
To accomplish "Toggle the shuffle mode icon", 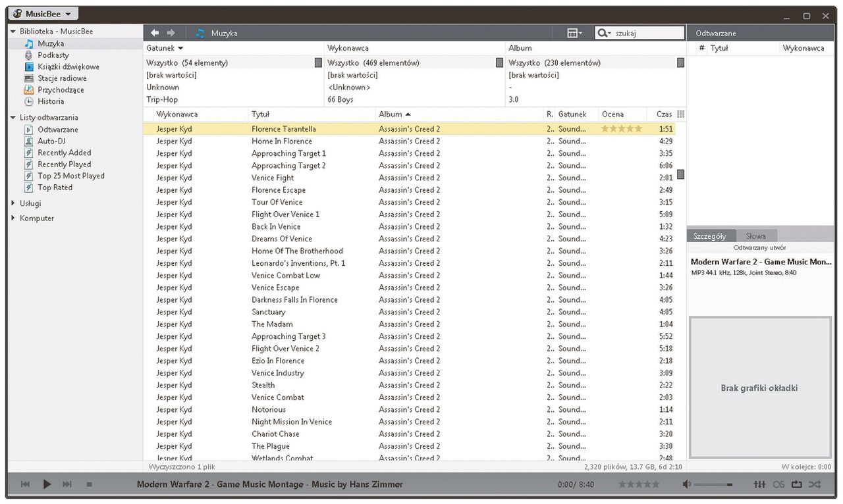I will tap(815, 484).
